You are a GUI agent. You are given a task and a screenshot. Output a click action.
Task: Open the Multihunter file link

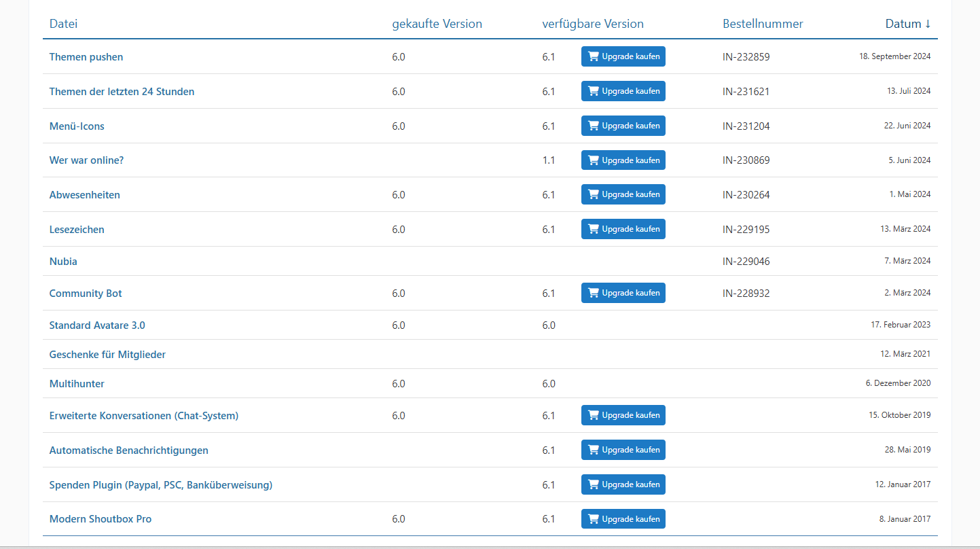coord(77,384)
